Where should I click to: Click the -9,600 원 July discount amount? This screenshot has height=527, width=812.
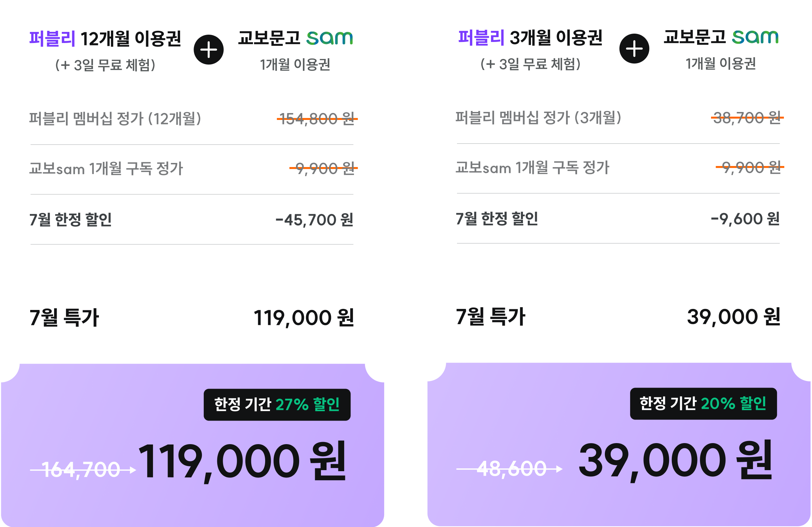tap(745, 219)
